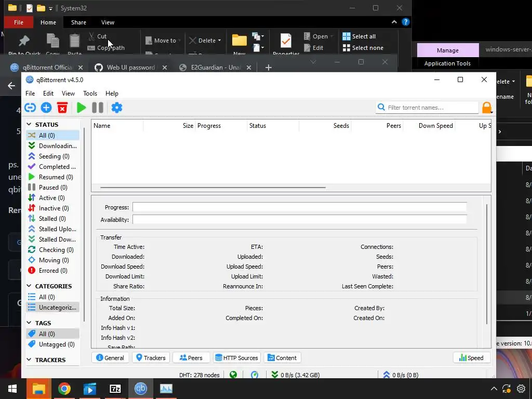
Task: Select the Paused (0) filter
Action: [52, 187]
